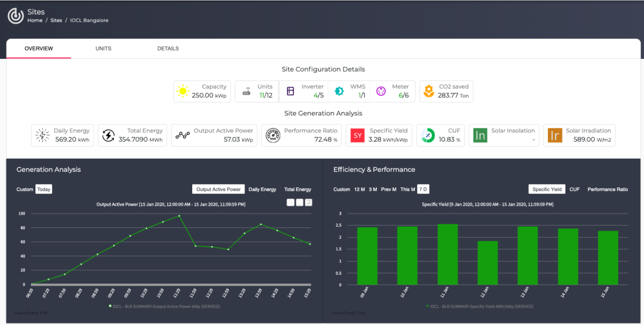Click the reset zoom icon on the chart
Viewport: 644px width, 325px height.
pos(299,202)
